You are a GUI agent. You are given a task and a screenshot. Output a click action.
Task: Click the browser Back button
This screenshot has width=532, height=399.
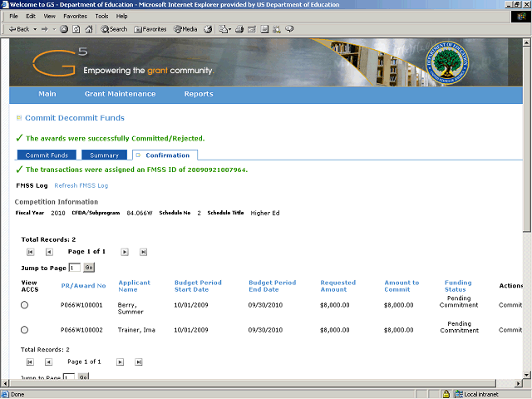coord(19,29)
